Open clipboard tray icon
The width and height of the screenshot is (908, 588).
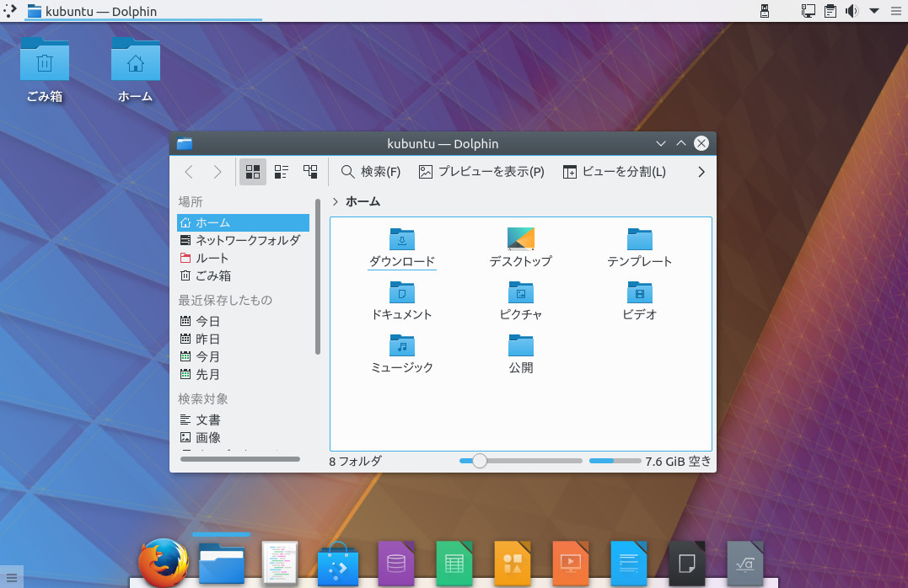[x=830, y=11]
